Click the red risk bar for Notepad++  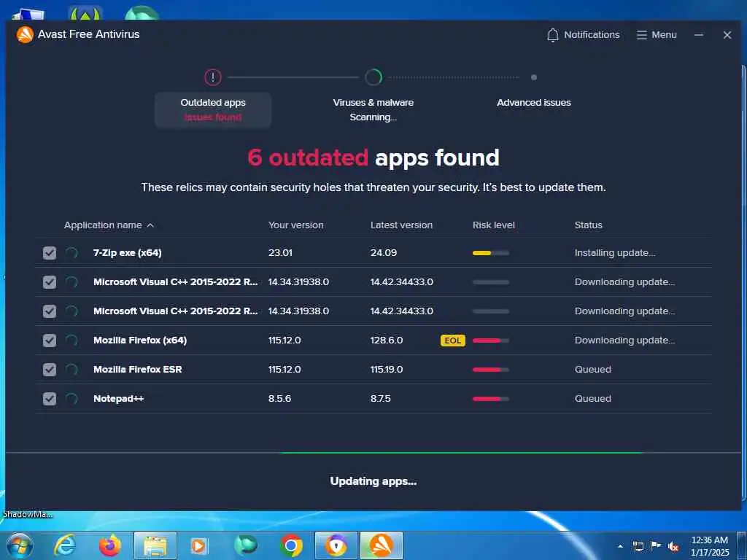[491, 399]
